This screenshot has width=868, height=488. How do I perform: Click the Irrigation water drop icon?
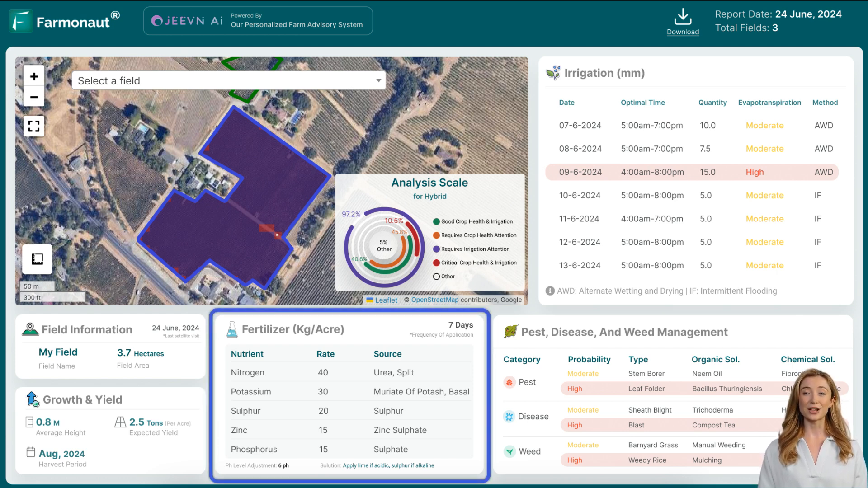pyautogui.click(x=552, y=72)
